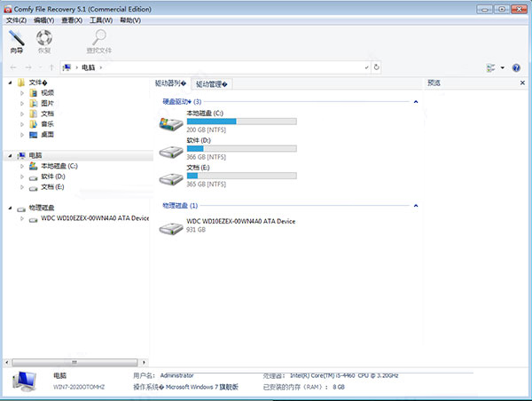Select the 文档 (E:) drive icon in main pane
Image resolution: width=532 pixels, height=401 pixels.
point(171,178)
